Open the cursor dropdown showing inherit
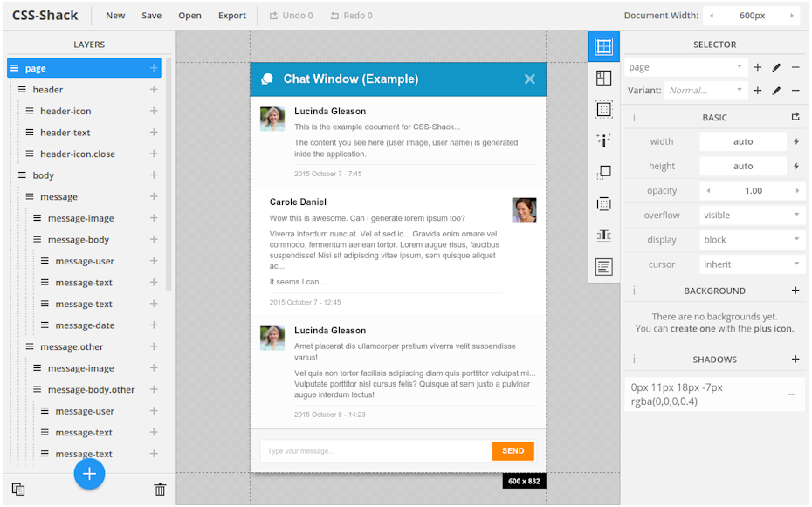This screenshot has width=812, height=507. coord(751,264)
